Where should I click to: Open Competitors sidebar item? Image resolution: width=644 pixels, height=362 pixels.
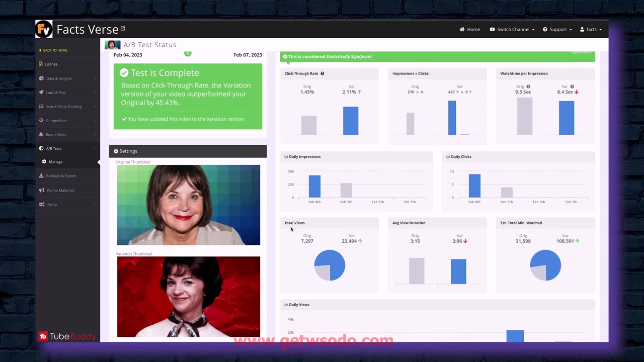tap(56, 120)
